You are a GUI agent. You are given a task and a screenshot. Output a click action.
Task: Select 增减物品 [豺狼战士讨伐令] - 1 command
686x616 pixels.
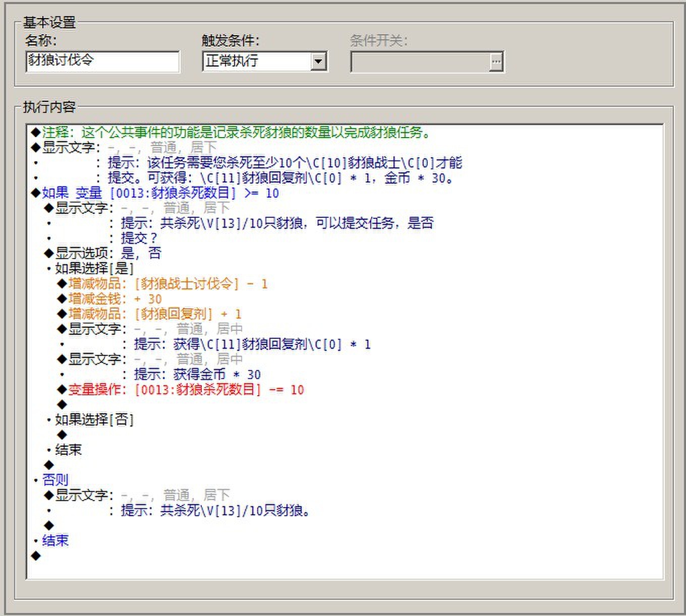(162, 284)
